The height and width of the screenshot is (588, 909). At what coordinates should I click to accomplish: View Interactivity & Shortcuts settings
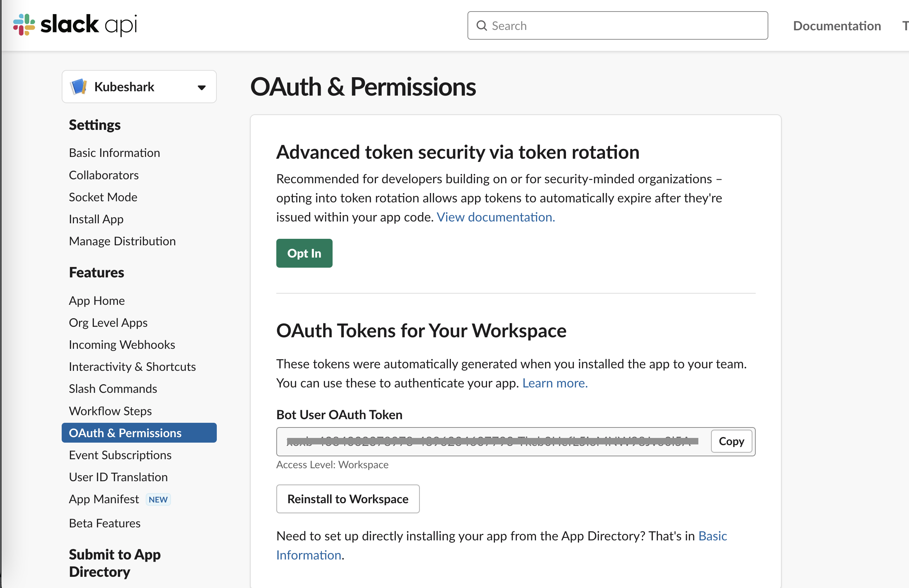coord(132,366)
